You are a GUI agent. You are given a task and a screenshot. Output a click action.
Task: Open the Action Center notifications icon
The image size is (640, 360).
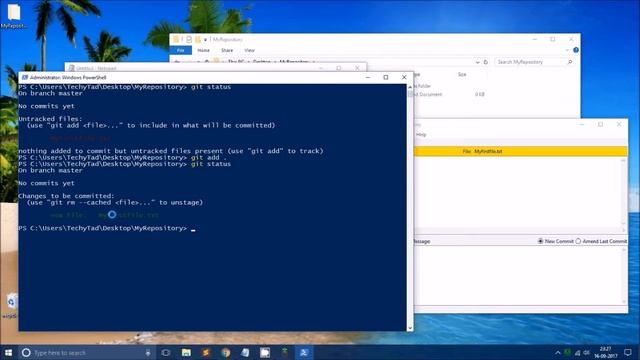[628, 353]
